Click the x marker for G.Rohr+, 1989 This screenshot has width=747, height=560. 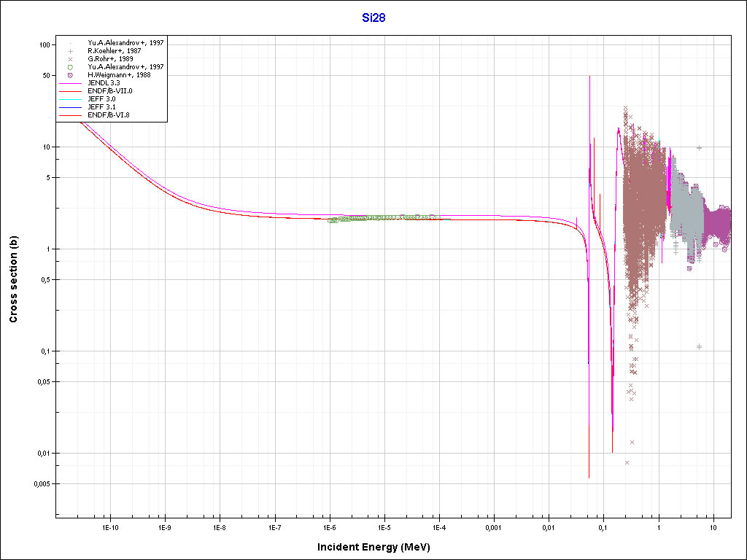coord(71,59)
